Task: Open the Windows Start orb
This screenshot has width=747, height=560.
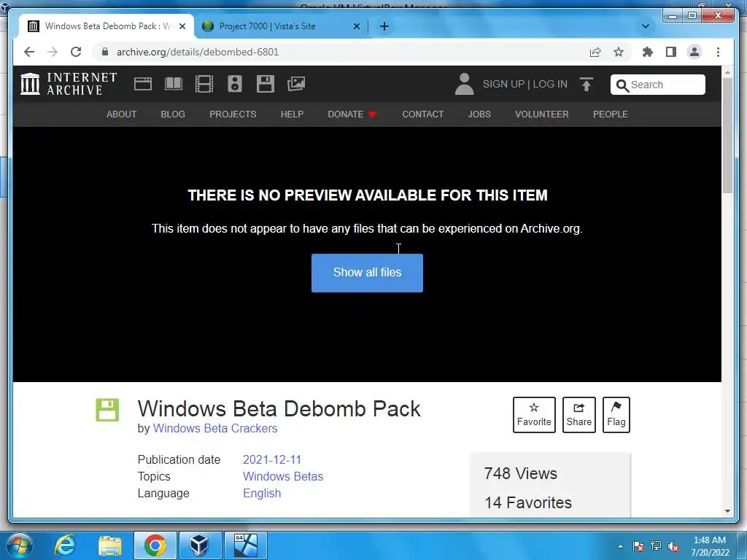Action: [18, 545]
